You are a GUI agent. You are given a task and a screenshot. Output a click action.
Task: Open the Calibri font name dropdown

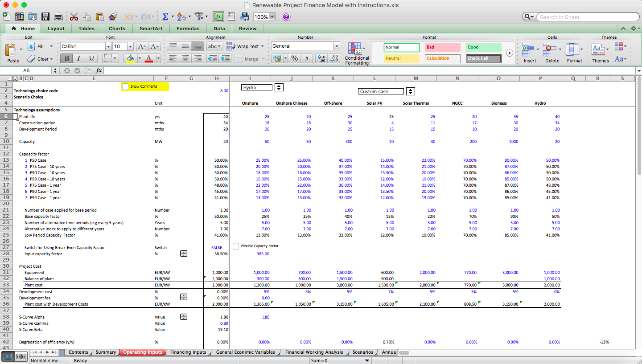coord(108,46)
